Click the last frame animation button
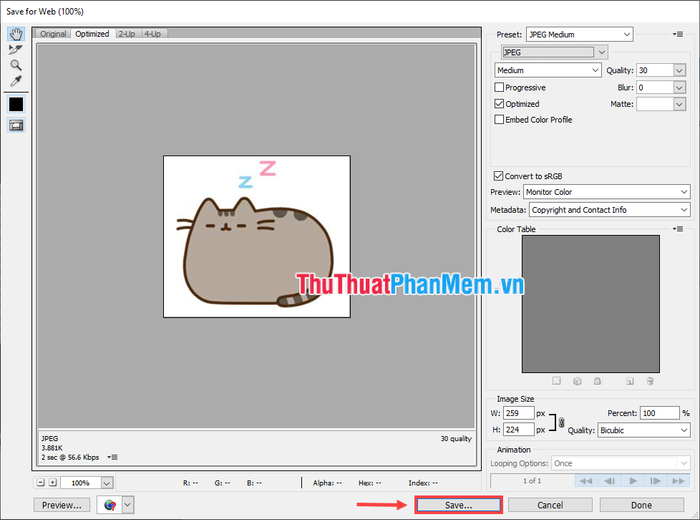The image size is (700, 520). click(x=679, y=481)
